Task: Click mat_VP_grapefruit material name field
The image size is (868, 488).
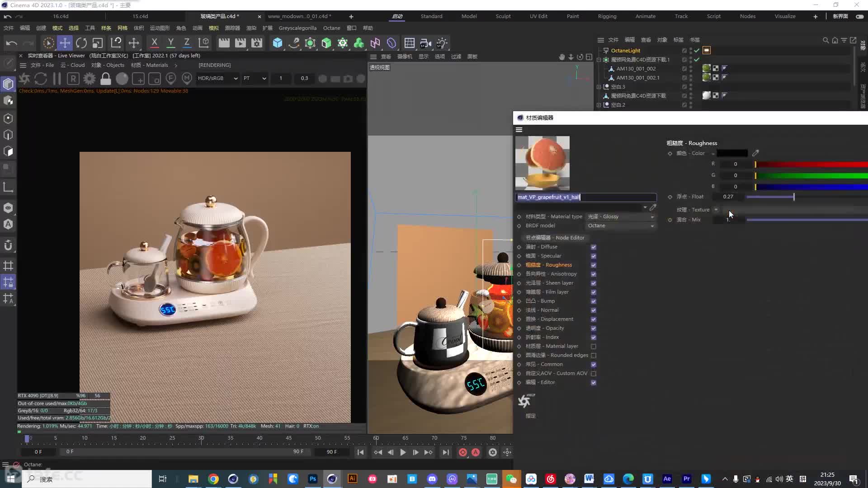Action: pos(586,197)
